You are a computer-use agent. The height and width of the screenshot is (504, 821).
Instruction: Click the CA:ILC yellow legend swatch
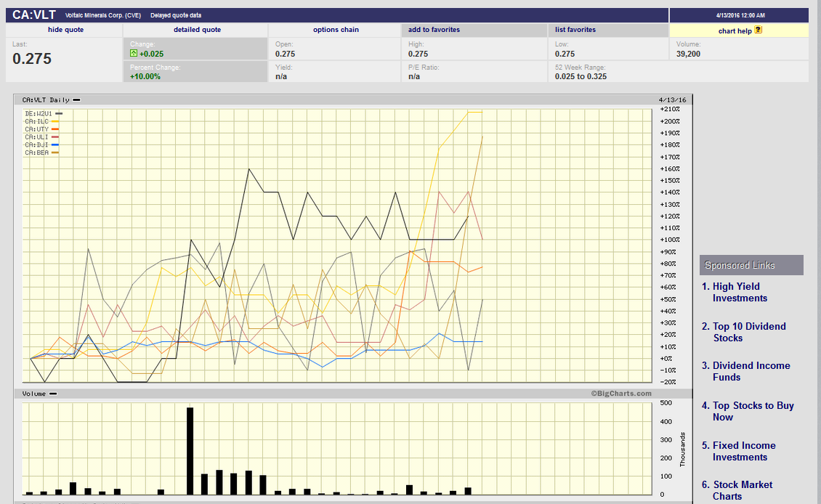tap(55, 121)
